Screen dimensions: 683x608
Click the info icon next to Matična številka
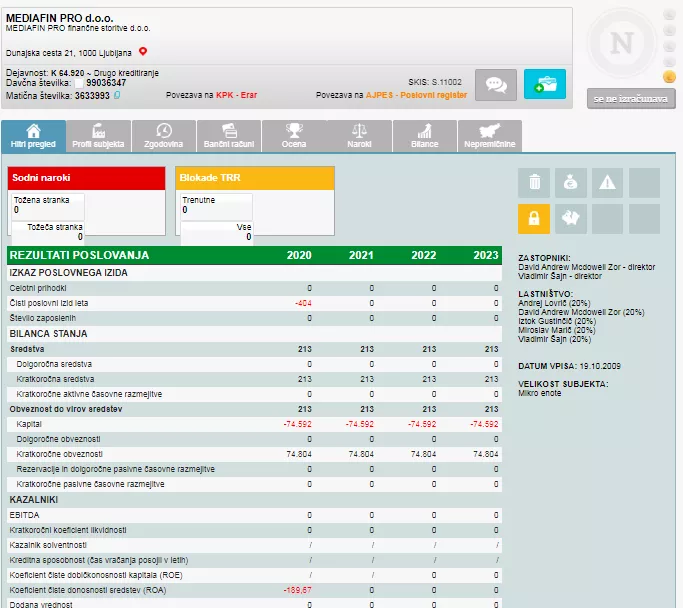coord(117,95)
